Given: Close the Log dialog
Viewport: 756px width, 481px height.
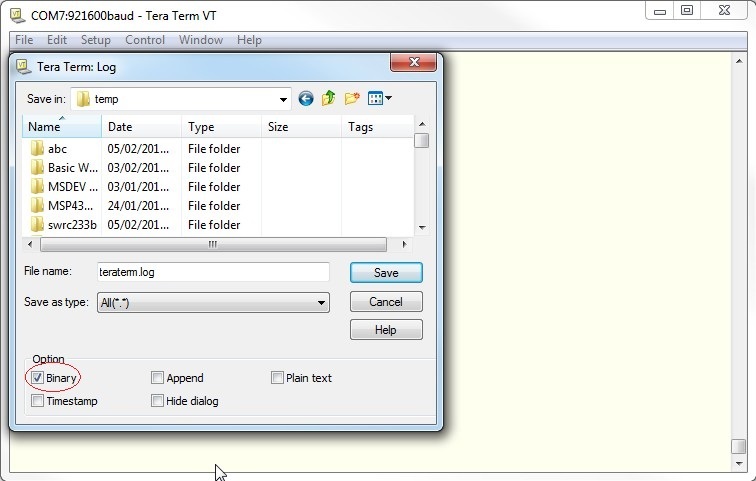Looking at the screenshot, I should (413, 62).
